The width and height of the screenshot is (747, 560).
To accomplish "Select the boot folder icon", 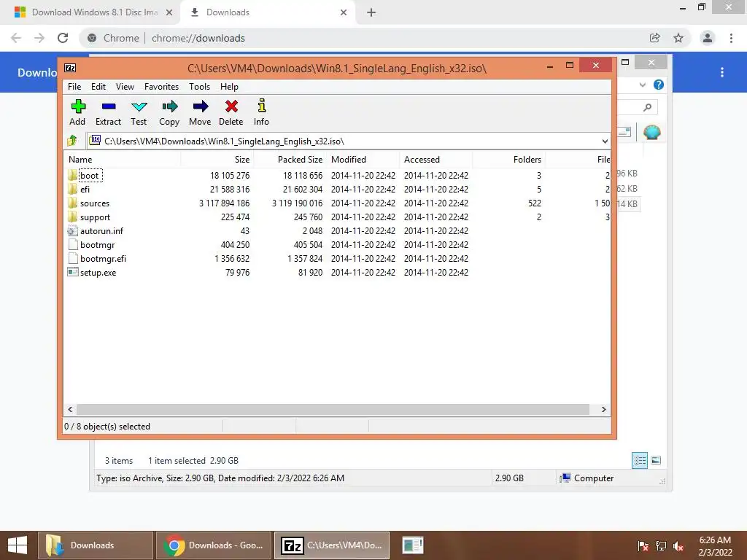I will coord(72,175).
